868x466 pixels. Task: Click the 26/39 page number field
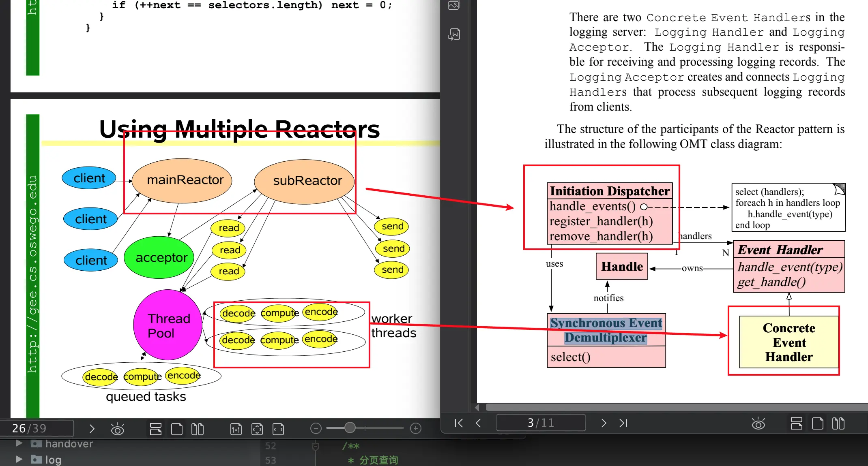tap(37, 428)
